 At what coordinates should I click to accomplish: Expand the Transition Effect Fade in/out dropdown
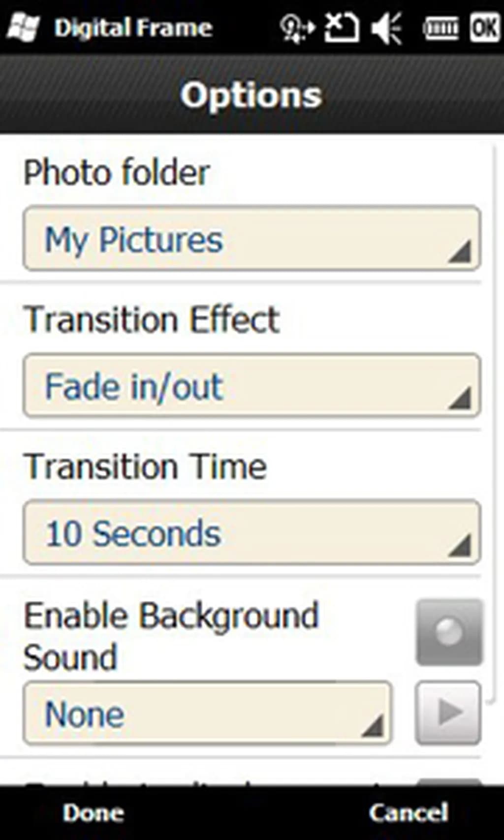tap(252, 386)
